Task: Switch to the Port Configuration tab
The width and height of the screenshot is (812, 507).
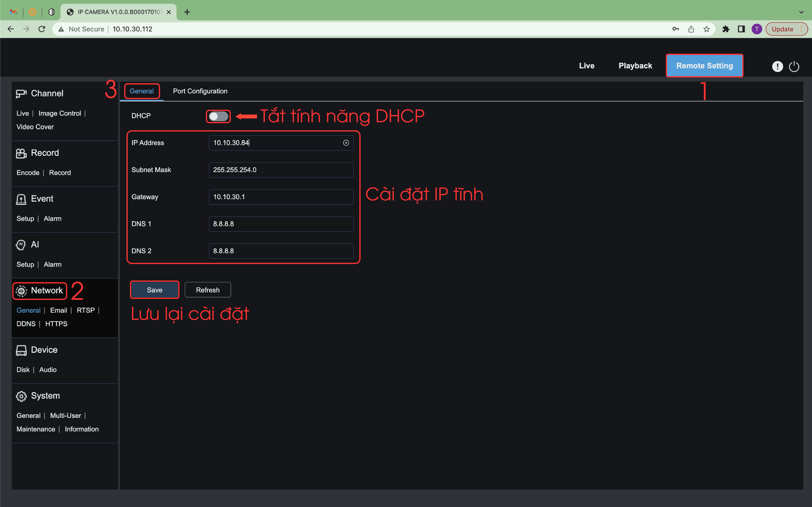Action: pos(200,91)
